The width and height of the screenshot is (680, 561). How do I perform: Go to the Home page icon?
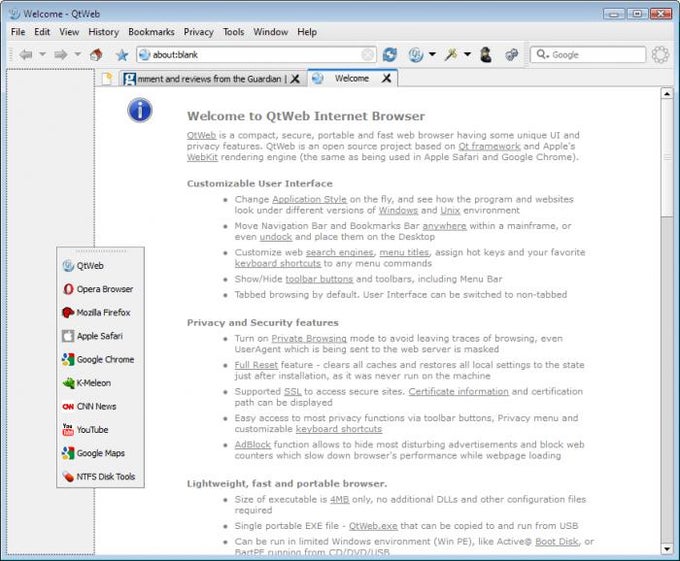(96, 55)
